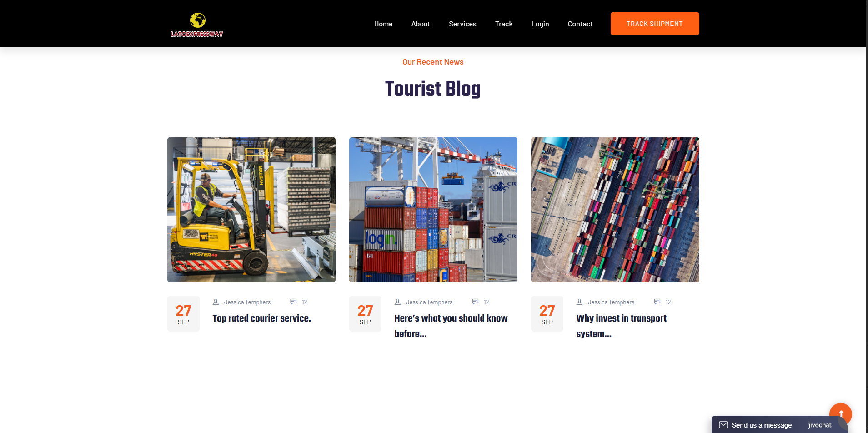
Task: Click the LATOEXPRESSWAY globe logo
Action: 197,25
